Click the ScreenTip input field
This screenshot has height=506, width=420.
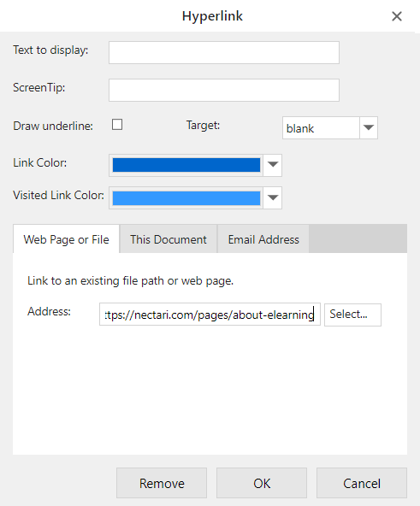click(224, 90)
